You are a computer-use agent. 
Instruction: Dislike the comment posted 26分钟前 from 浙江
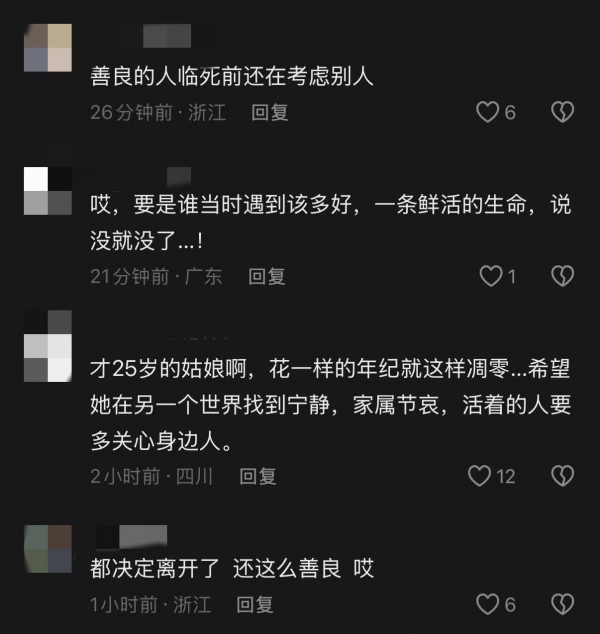point(562,112)
